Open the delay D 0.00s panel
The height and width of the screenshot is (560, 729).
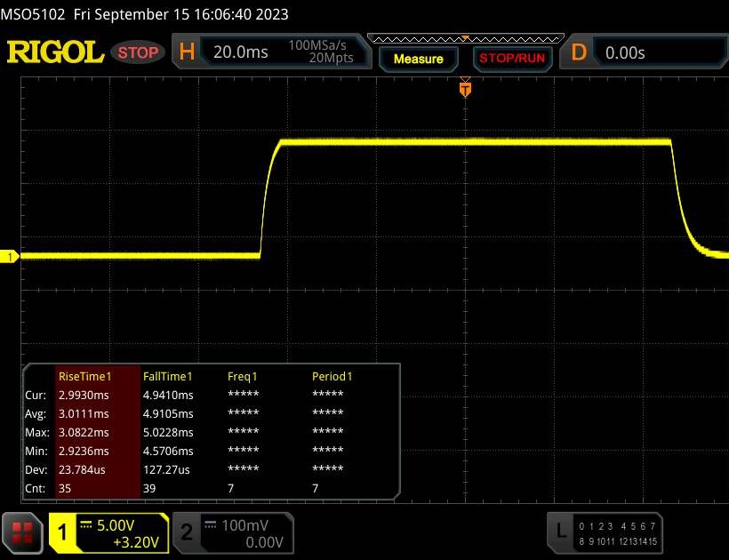[645, 52]
